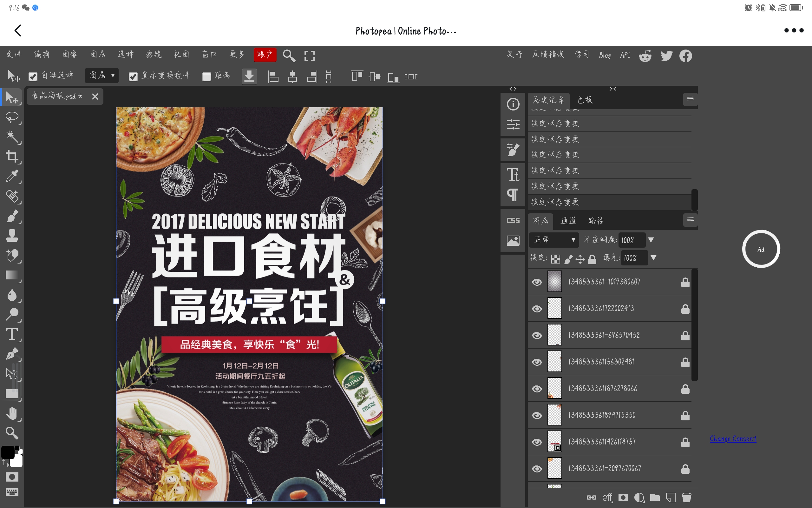812x508 pixels.
Task: Select the Rectangle shape tool
Action: (12, 393)
